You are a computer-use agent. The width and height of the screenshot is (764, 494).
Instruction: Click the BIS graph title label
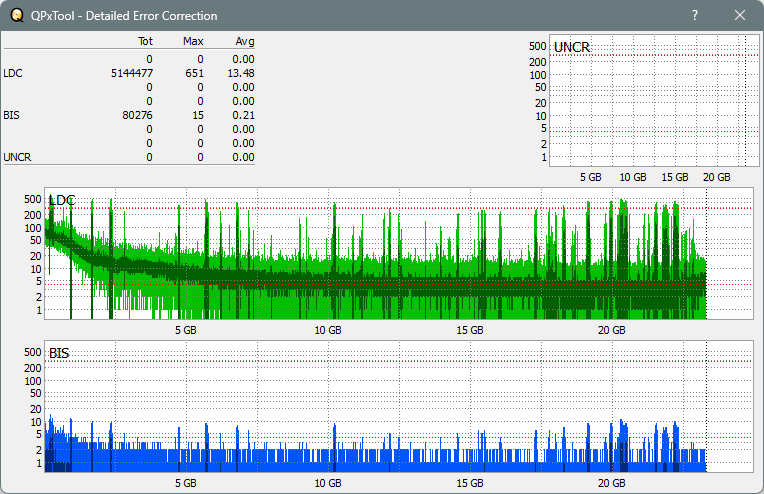tap(59, 354)
